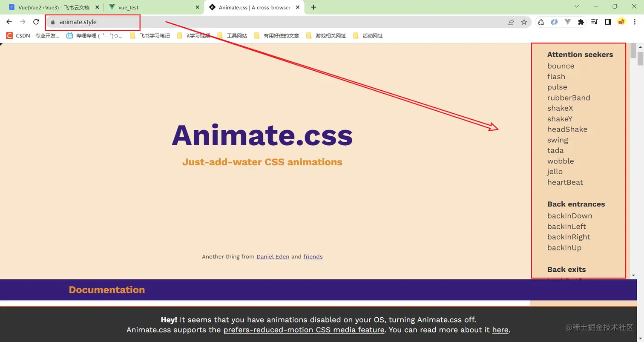This screenshot has width=644, height=342.
Task: Open the 飞书学习笔记 bookmark folder
Action: tap(150, 36)
